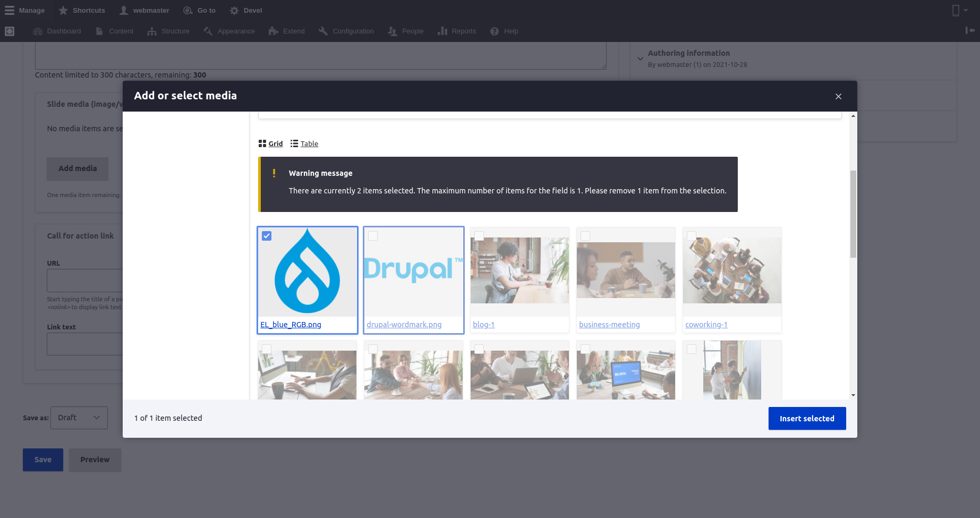The width and height of the screenshot is (980, 518).
Task: Click the home shortcut icon in toolbar
Action: [10, 31]
